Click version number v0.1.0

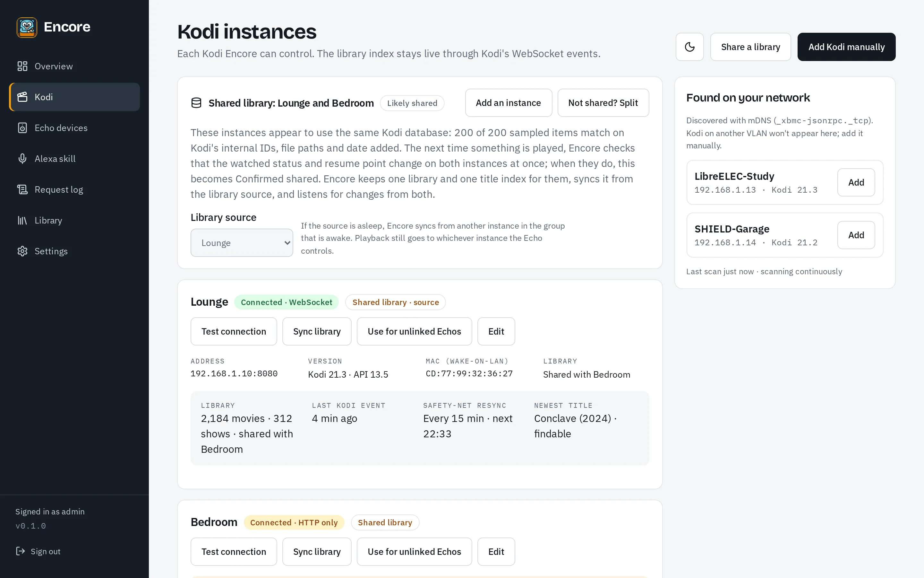pyautogui.click(x=30, y=526)
